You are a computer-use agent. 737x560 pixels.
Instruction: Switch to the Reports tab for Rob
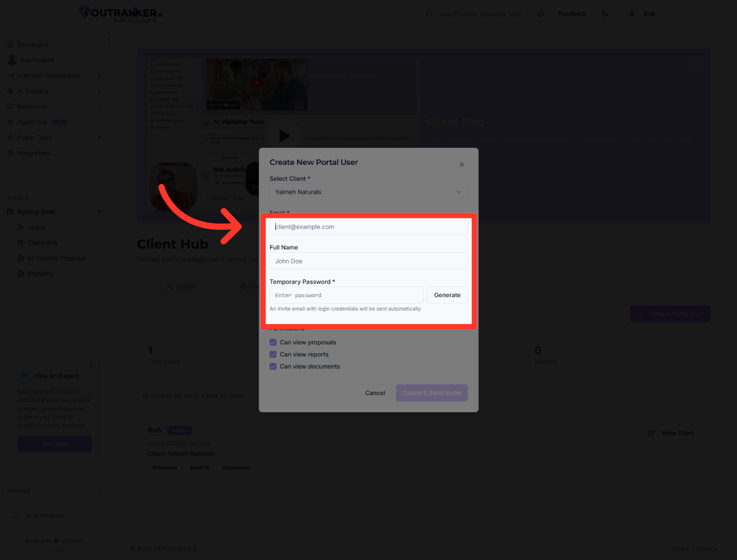tap(200, 467)
